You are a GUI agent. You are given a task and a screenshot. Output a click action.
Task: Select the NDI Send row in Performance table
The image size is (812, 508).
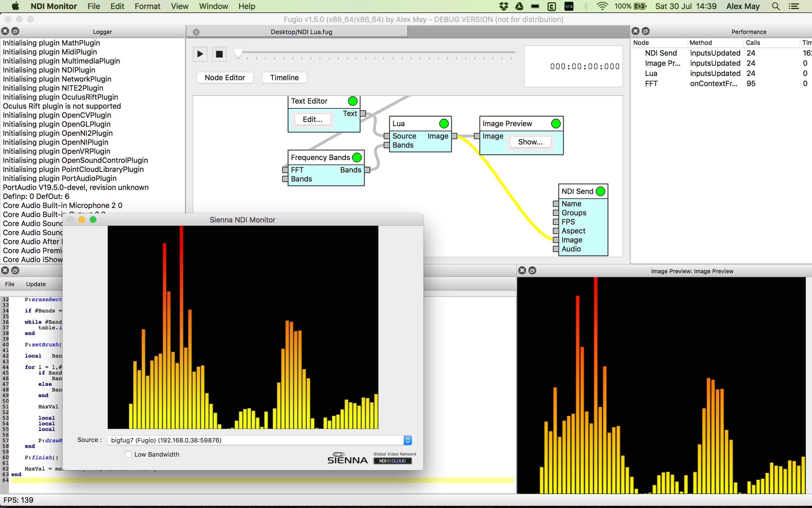pyautogui.click(x=721, y=53)
